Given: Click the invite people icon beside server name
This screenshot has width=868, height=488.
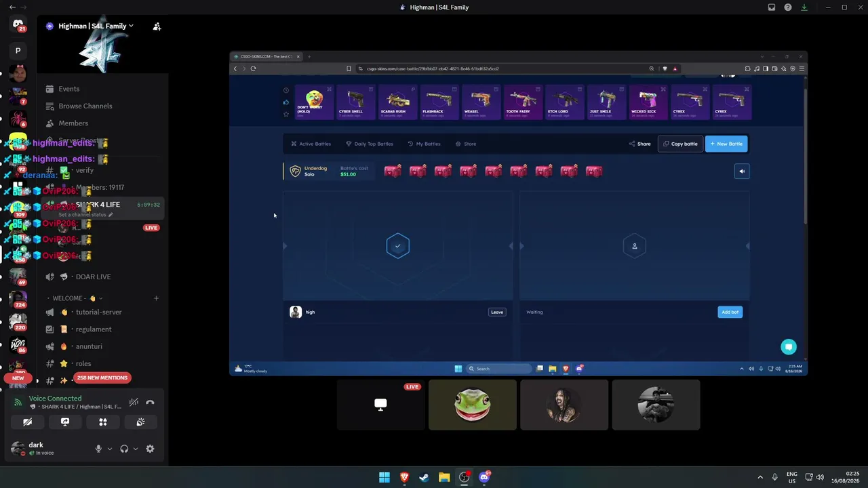Looking at the screenshot, I should click(x=157, y=26).
